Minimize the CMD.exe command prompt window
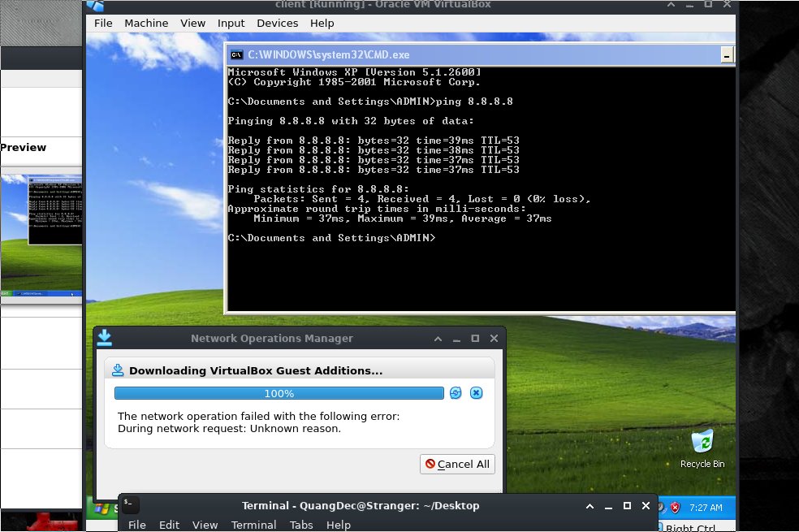Image resolution: width=799 pixels, height=532 pixels. click(726, 55)
